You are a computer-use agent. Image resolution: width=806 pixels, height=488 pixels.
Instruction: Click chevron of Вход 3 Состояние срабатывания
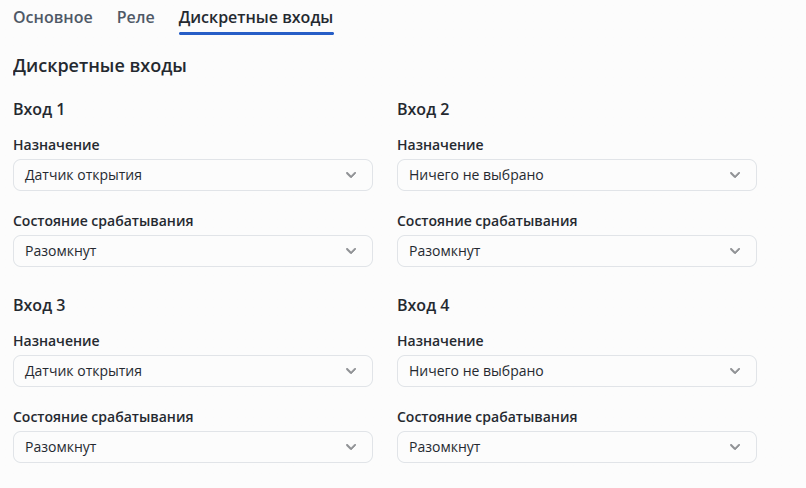[351, 447]
